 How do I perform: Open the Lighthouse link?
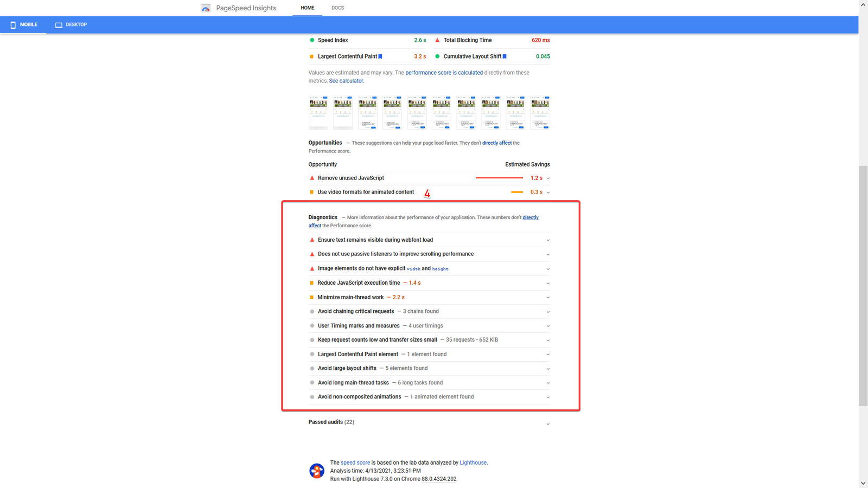(473, 463)
